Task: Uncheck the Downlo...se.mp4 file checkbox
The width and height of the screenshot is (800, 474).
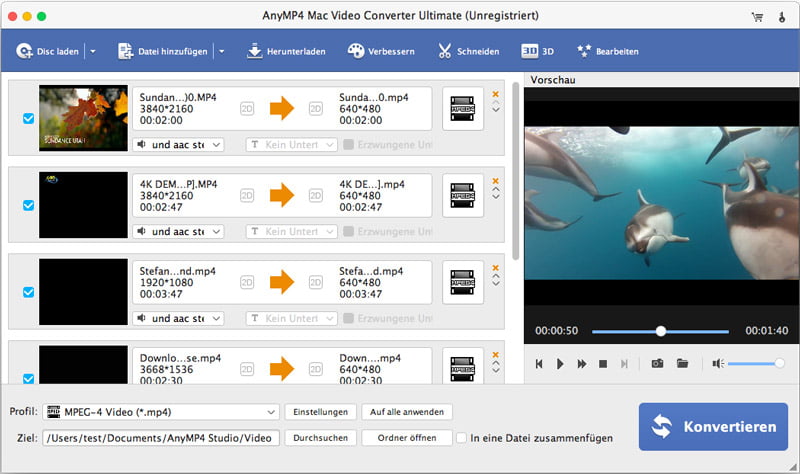Action: pyautogui.click(x=29, y=379)
